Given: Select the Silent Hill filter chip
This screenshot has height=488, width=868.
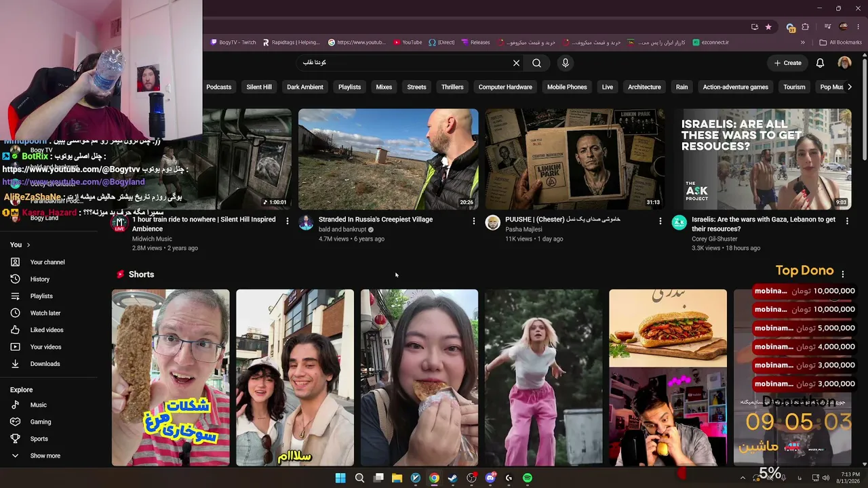Looking at the screenshot, I should [x=259, y=87].
